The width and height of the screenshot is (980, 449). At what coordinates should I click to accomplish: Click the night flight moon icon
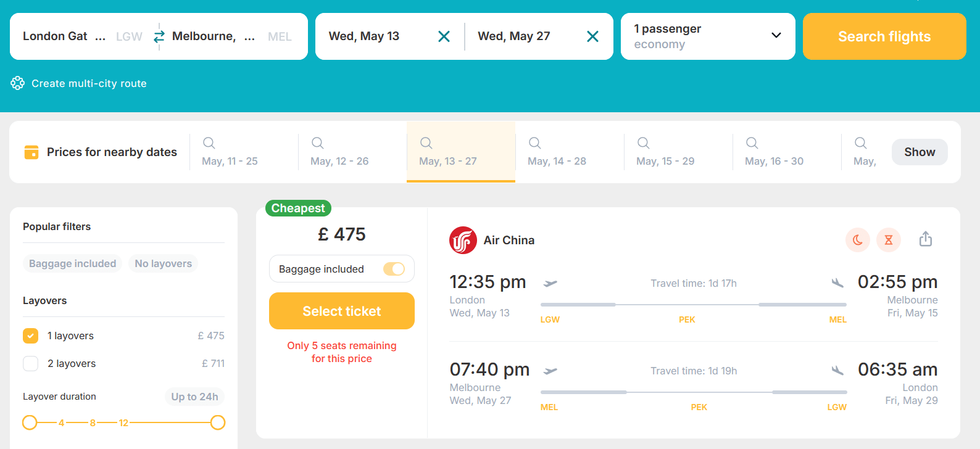pos(858,240)
